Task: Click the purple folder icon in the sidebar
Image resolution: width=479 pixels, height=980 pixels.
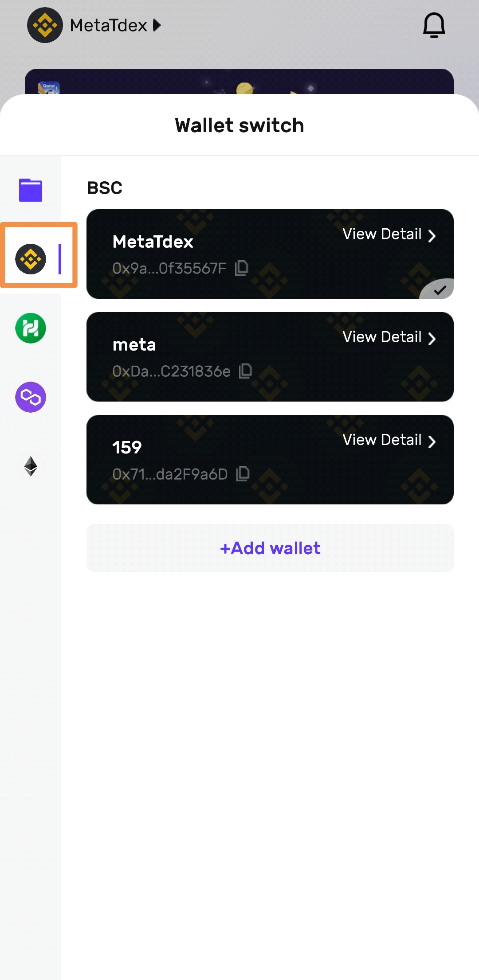Action: pos(31,190)
